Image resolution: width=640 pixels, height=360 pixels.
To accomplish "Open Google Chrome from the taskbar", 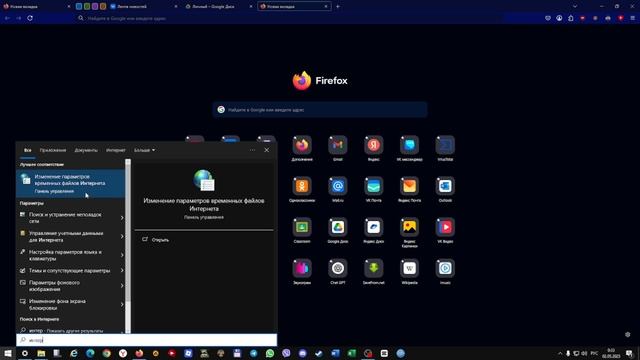I will [x=107, y=353].
